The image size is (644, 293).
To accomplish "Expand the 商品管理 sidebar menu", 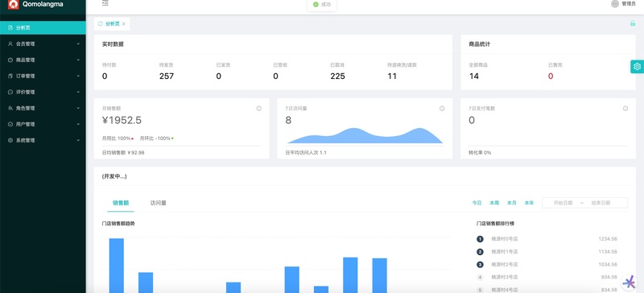I will [x=43, y=60].
